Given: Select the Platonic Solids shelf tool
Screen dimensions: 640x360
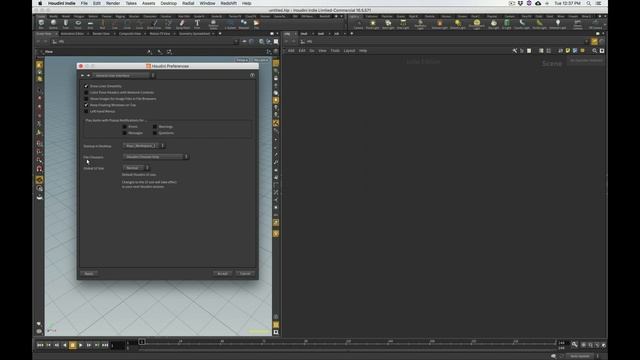Looking at the screenshot, I should click(x=213, y=24).
